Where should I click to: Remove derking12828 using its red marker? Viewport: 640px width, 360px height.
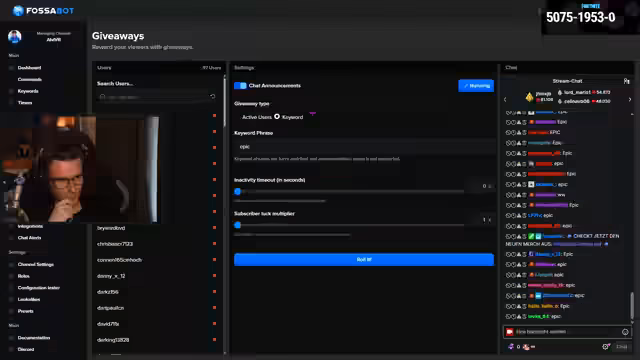click(214, 340)
